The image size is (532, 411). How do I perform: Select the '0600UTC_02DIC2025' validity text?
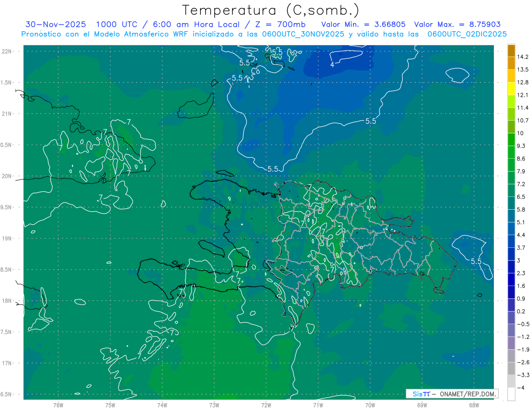coord(467,34)
